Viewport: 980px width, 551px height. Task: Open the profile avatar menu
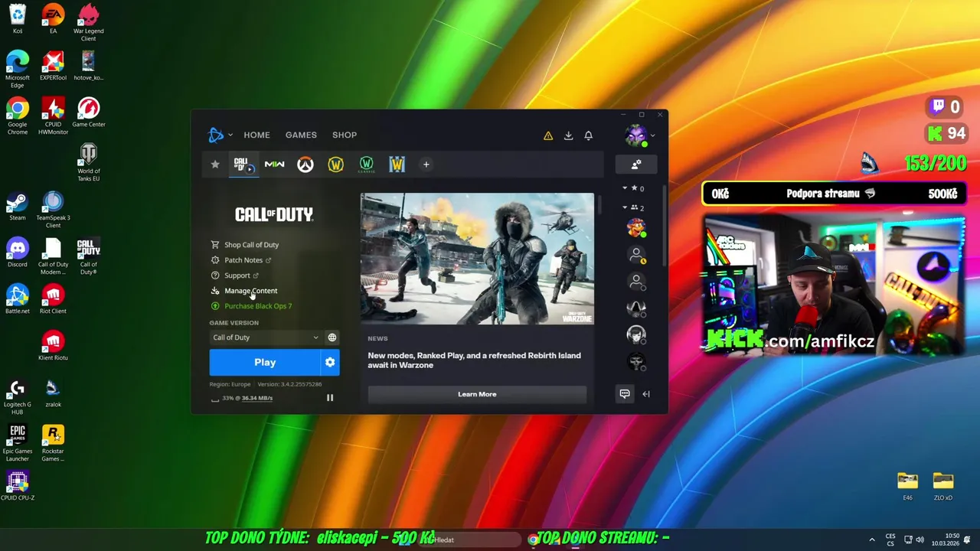[x=636, y=135]
